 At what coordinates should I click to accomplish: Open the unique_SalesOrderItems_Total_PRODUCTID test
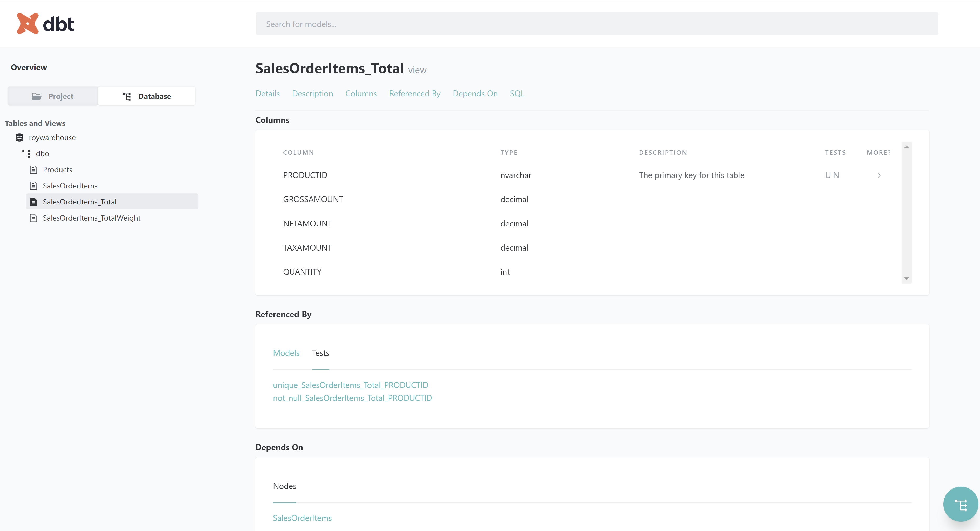point(350,385)
